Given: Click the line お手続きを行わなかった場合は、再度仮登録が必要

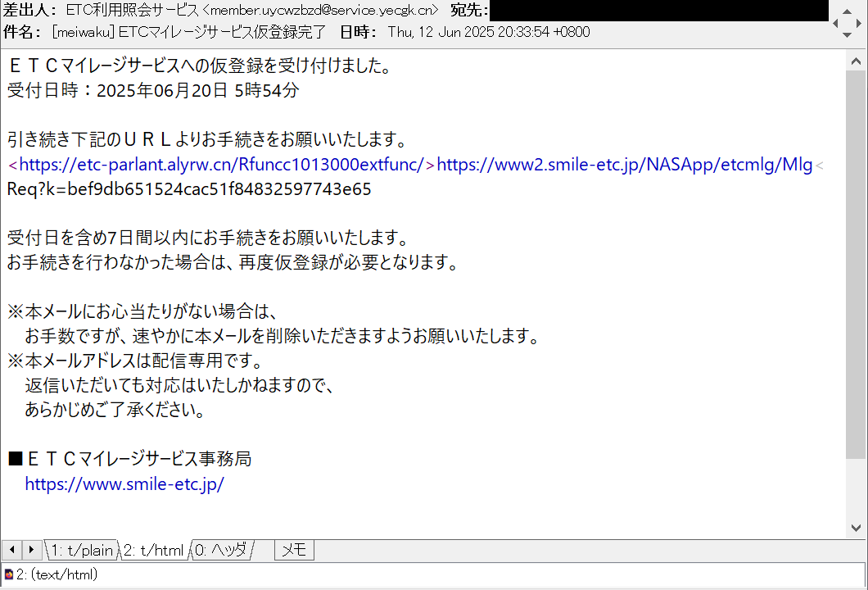Looking at the screenshot, I should (233, 262).
